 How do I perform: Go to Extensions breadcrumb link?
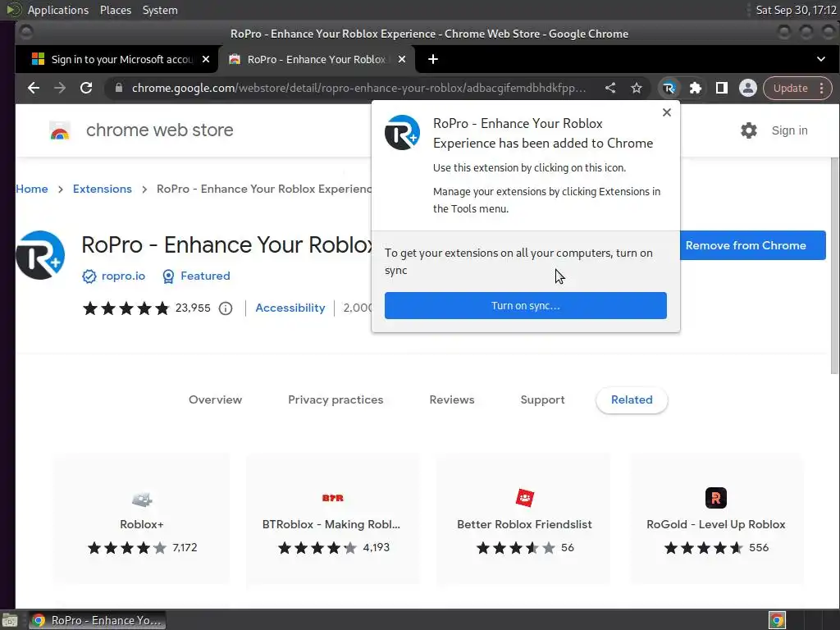coord(103,189)
